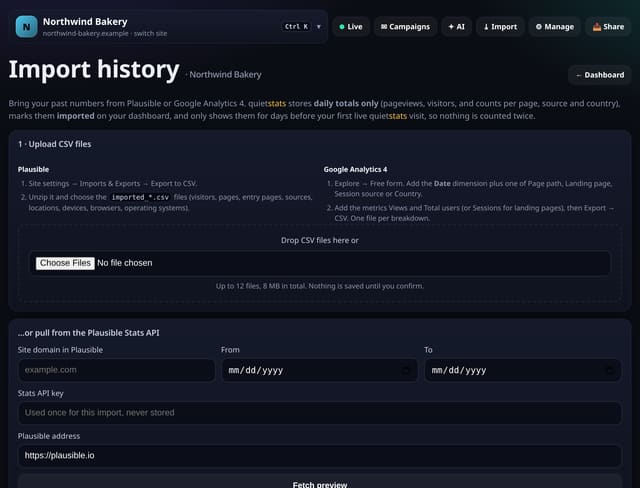640x488 pixels.
Task: Open the Live view
Action: tap(351, 27)
